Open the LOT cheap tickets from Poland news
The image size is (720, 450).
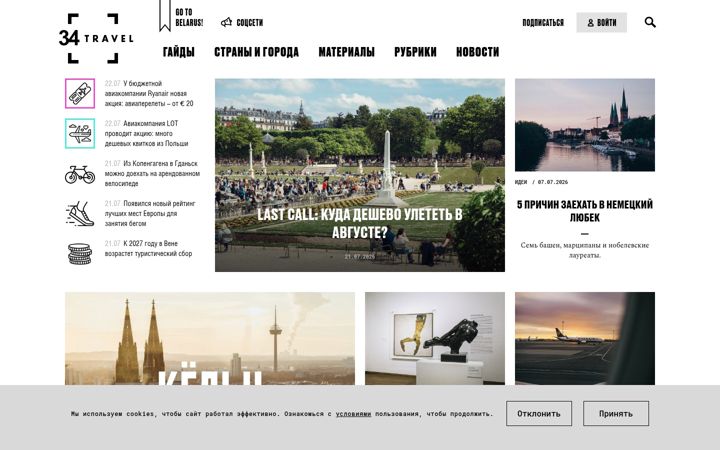[147, 133]
